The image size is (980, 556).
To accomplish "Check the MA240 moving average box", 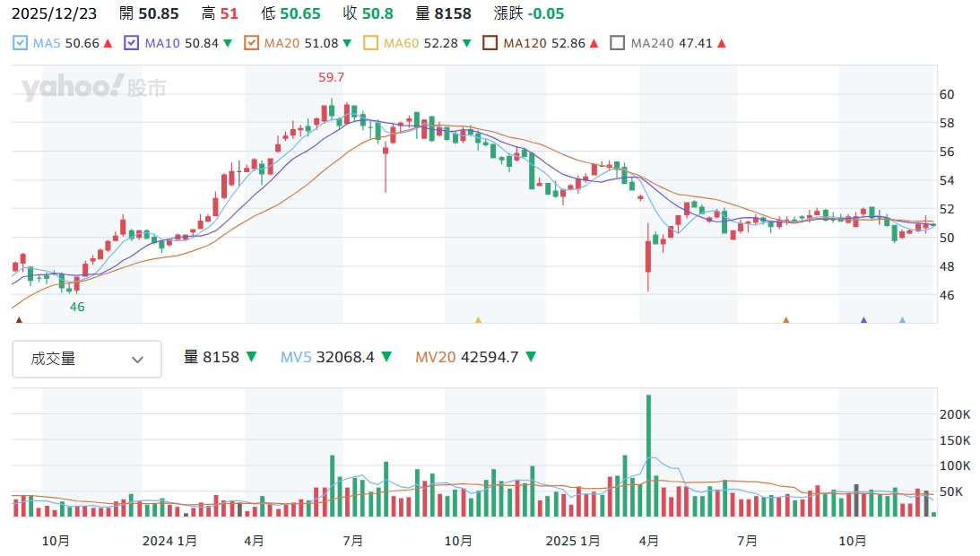I will [618, 43].
